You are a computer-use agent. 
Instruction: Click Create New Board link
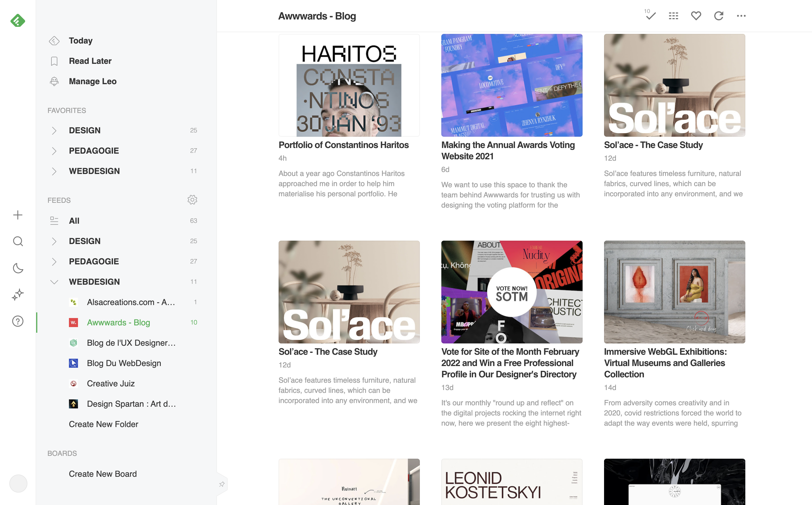(103, 474)
